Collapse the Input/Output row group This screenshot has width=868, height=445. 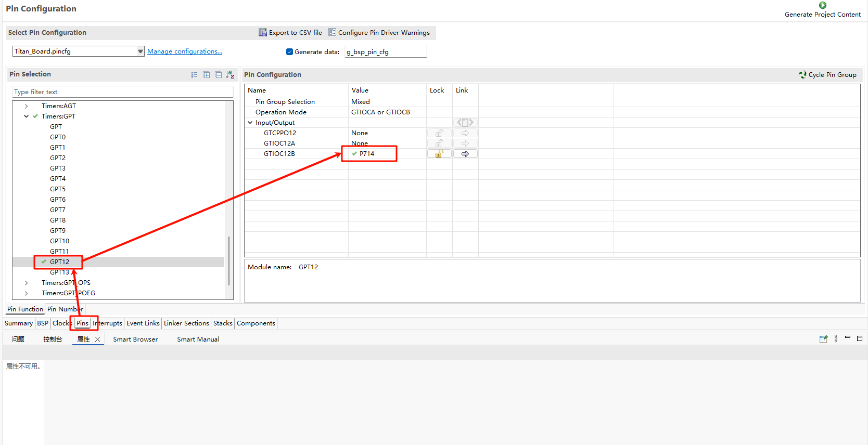coord(250,123)
